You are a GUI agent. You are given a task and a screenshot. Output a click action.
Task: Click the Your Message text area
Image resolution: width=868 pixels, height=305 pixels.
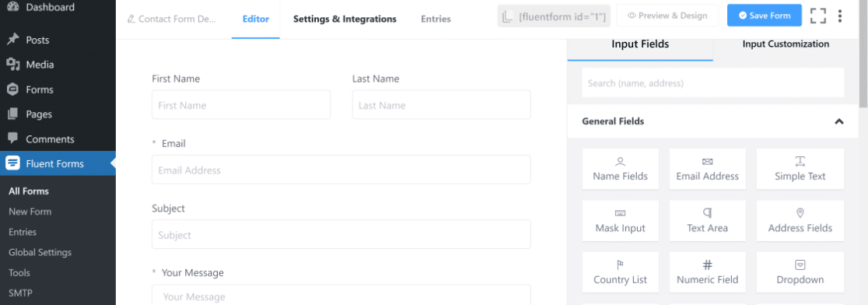point(341,294)
